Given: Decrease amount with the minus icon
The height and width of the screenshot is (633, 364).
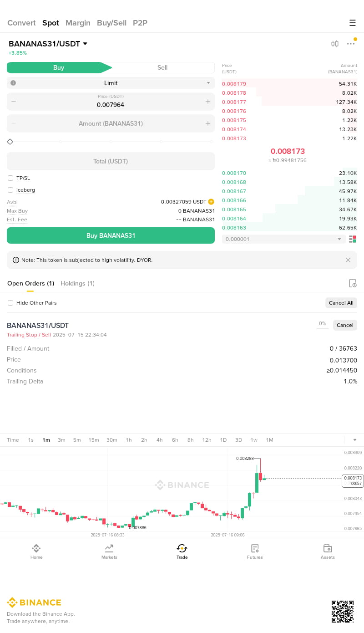Looking at the screenshot, I should point(14,123).
